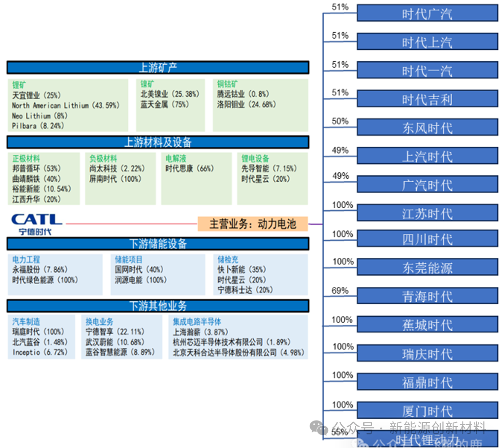Click the 蕉城时代 subsidiary box
This screenshot has height=448, width=502.
(427, 325)
